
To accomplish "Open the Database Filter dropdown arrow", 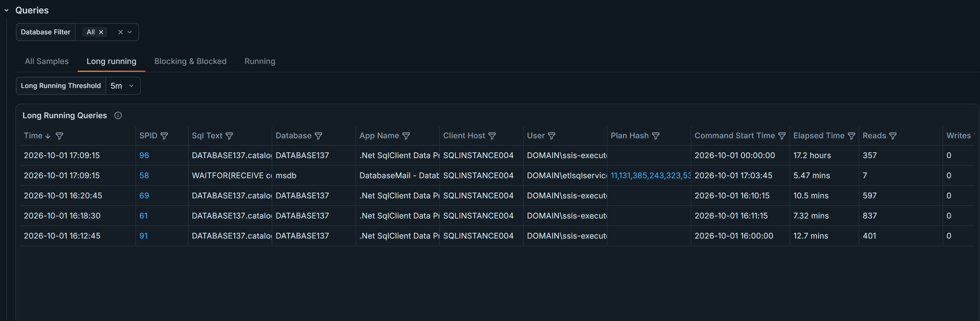I will point(130,32).
